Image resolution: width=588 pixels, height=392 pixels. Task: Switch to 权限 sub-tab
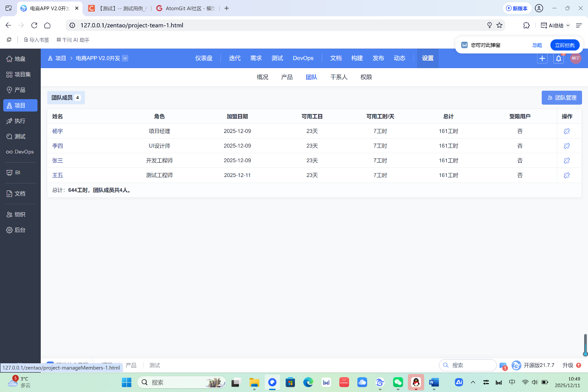(366, 77)
